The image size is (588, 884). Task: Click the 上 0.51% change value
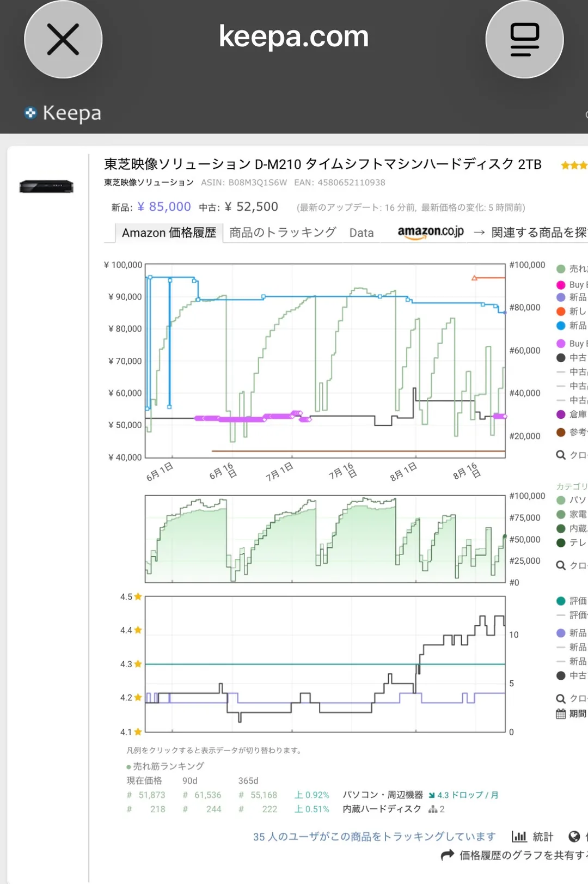click(x=312, y=809)
